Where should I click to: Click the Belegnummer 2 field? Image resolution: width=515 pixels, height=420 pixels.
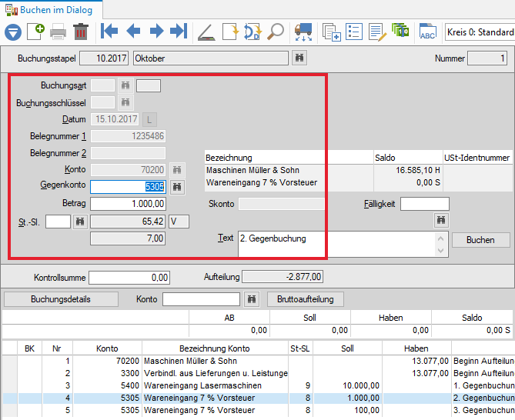(x=128, y=153)
